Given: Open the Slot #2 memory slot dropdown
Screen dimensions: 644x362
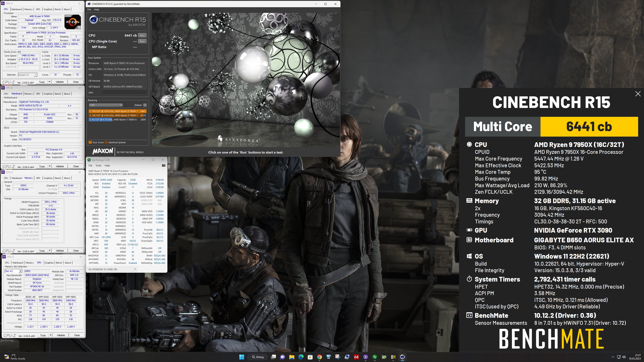Looking at the screenshot, I should [x=13, y=271].
